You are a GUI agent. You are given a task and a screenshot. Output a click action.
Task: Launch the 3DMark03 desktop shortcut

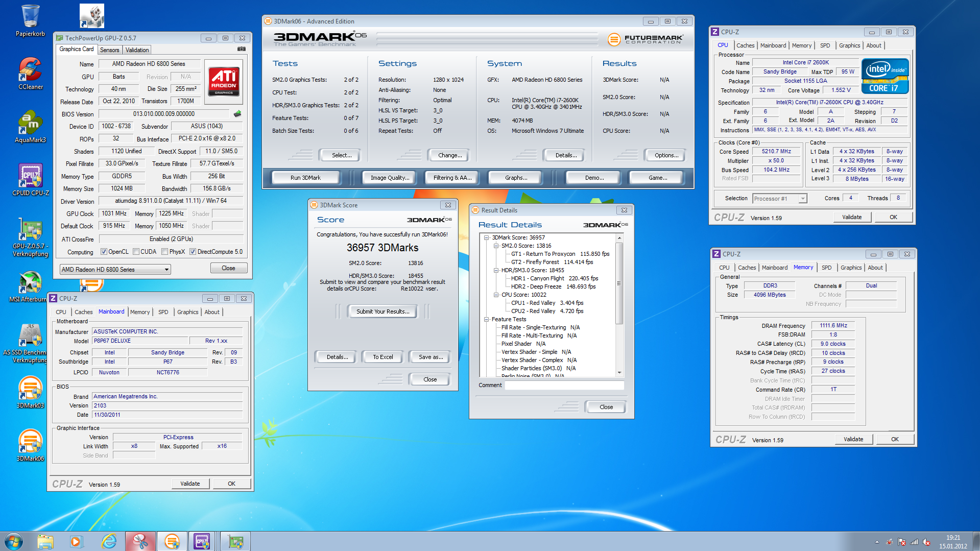tap(30, 392)
